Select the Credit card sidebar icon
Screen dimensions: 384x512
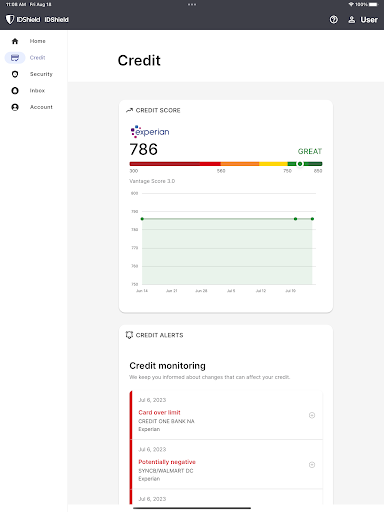pyautogui.click(x=15, y=58)
